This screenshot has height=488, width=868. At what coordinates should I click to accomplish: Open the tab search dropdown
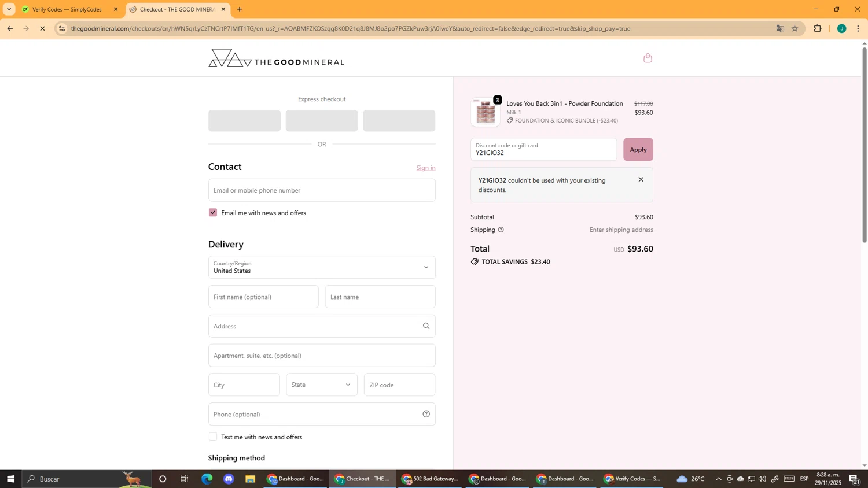(x=9, y=9)
